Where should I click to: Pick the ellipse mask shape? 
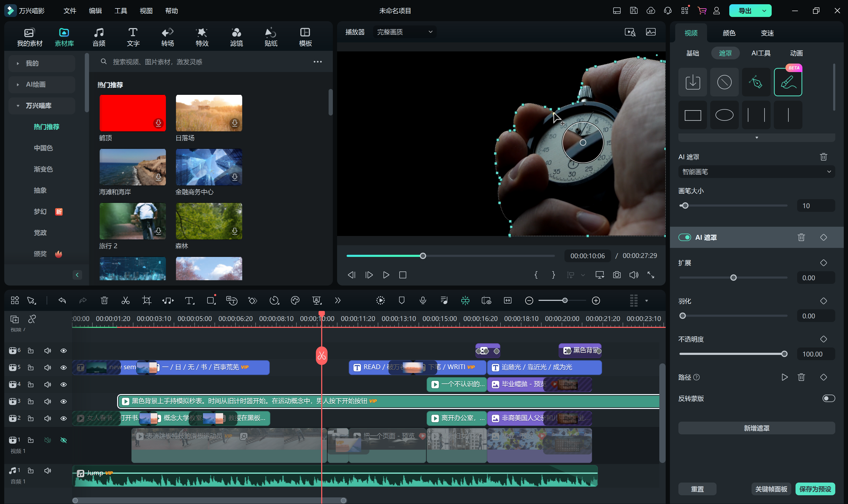point(724,115)
